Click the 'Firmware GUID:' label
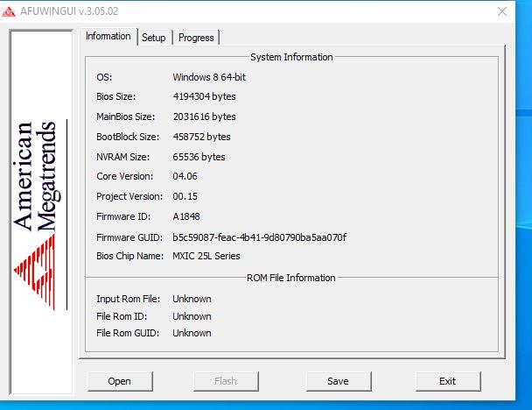The width and height of the screenshot is (532, 410). point(129,237)
